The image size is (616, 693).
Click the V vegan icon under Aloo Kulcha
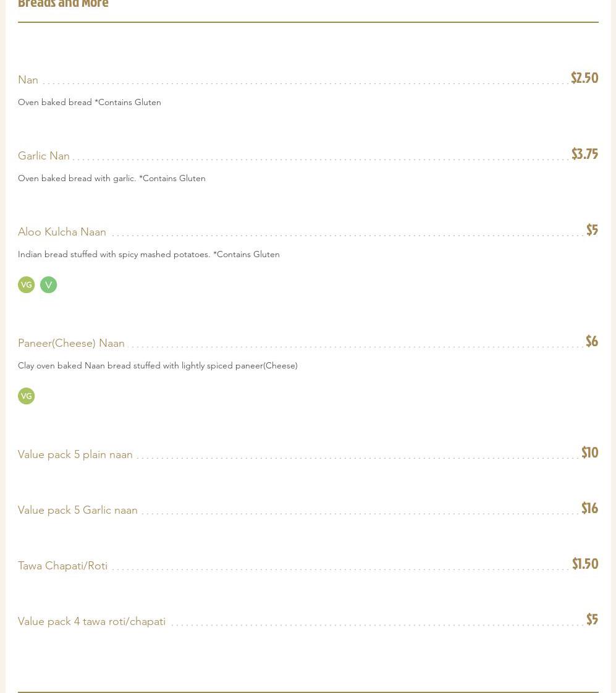pos(48,285)
